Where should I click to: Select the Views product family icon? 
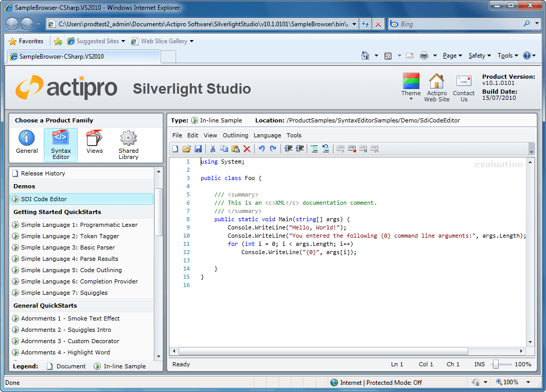pyautogui.click(x=94, y=141)
